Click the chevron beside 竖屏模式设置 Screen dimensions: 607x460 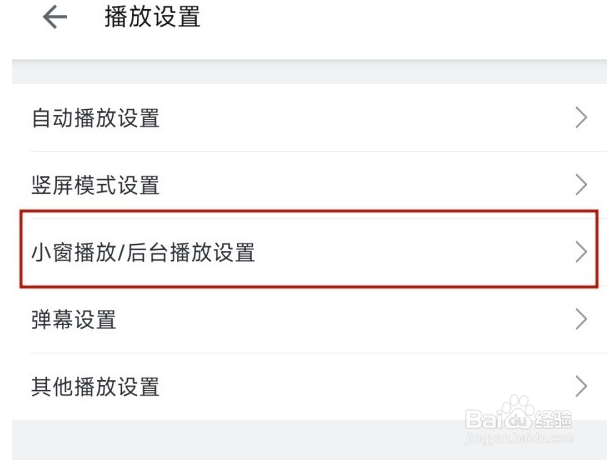point(581,185)
